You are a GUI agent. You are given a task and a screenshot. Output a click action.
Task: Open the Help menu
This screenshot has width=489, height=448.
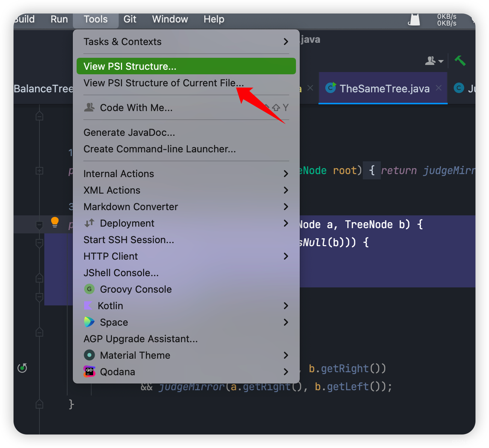click(x=214, y=19)
